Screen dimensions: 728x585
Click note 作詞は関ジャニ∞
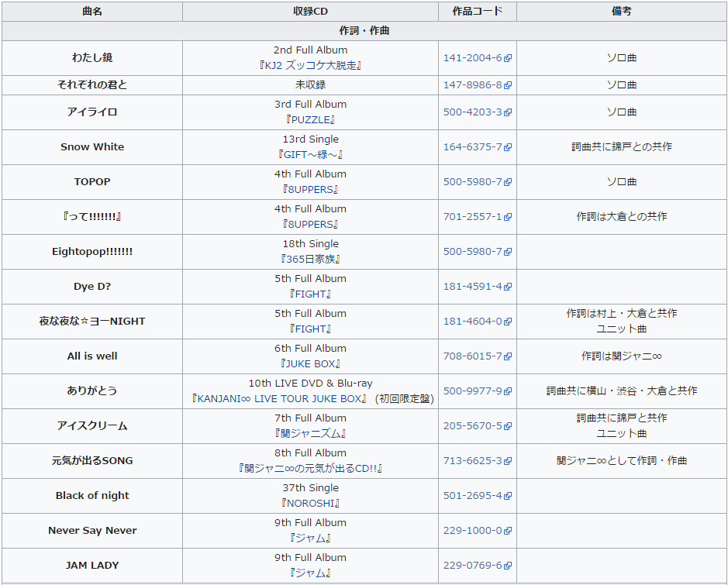coord(622,356)
